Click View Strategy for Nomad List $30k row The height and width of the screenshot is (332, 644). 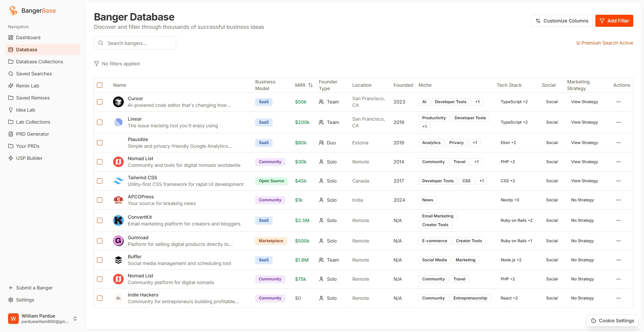(584, 162)
